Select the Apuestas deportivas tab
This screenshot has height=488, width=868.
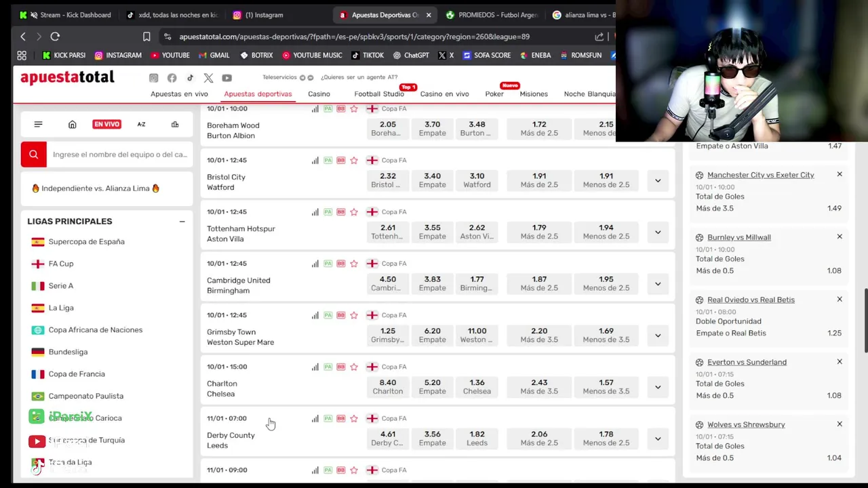[x=258, y=94]
